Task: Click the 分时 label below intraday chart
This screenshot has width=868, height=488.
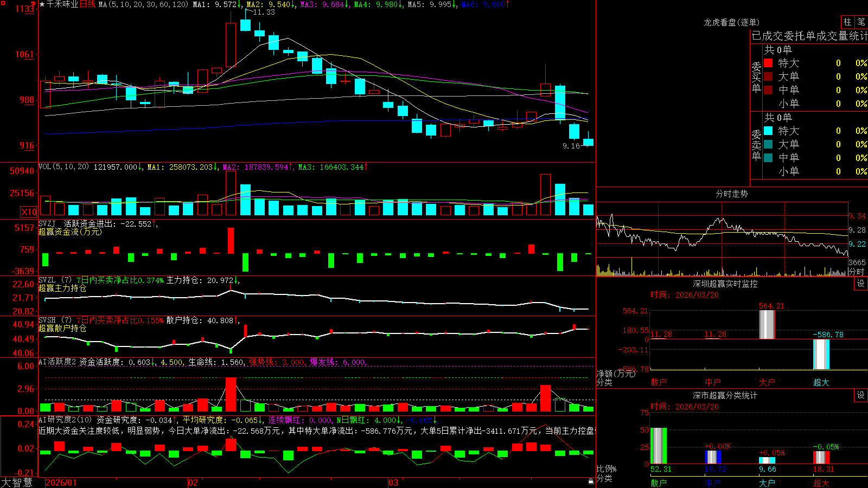Action: click(857, 272)
